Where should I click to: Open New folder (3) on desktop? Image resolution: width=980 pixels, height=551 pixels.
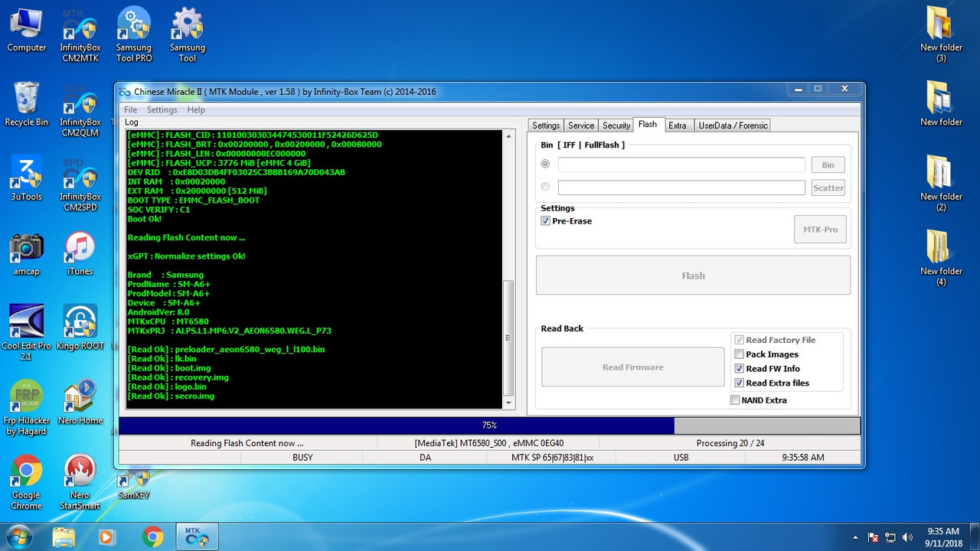click(x=941, y=35)
